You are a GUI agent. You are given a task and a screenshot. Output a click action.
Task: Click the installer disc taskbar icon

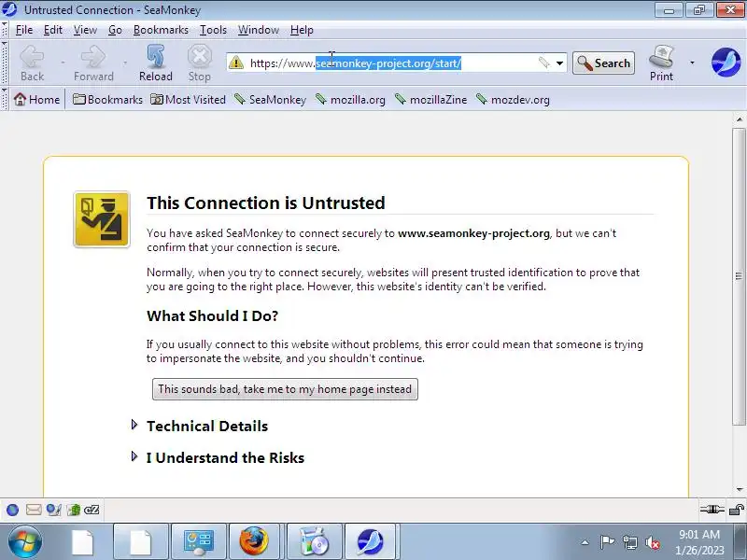(315, 541)
